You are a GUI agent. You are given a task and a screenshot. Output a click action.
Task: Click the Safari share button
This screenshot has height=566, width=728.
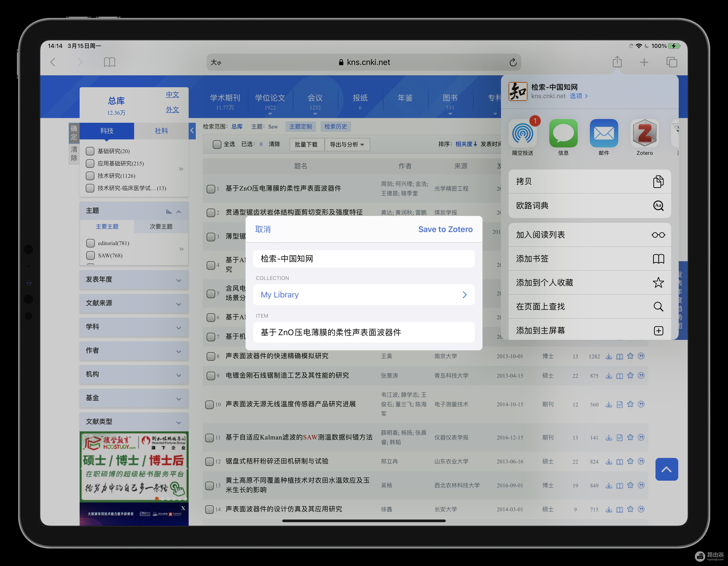click(617, 62)
